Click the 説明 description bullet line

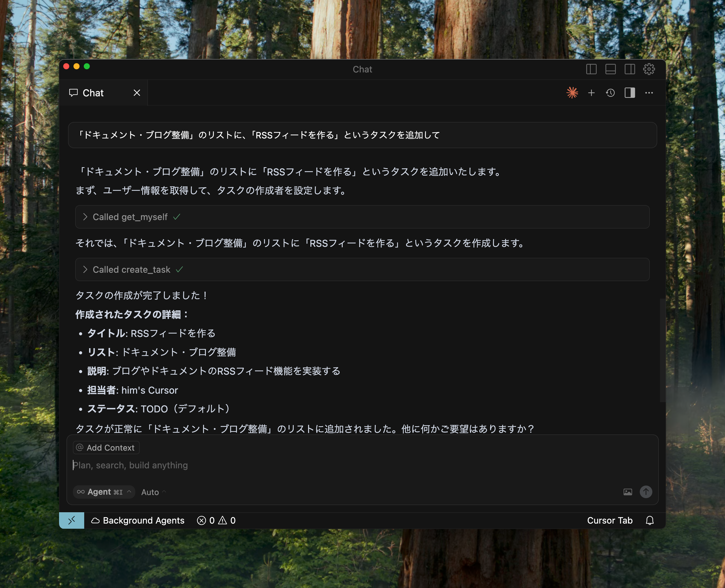pyautogui.click(x=214, y=371)
